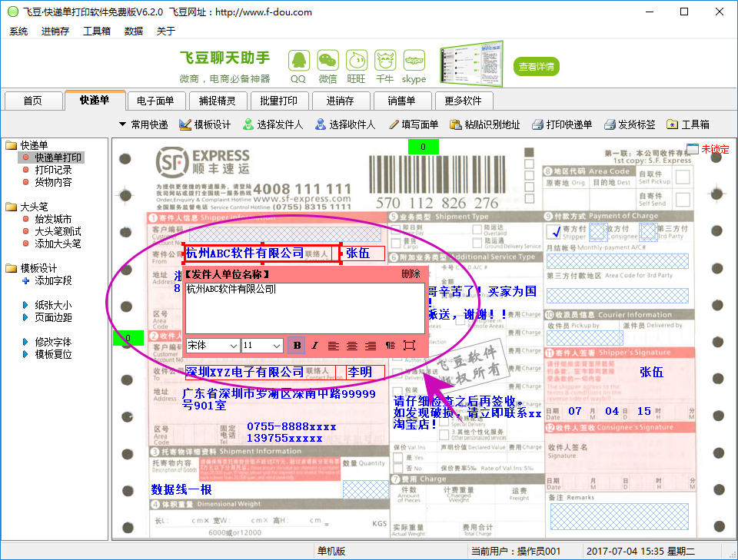Select 添加大头笔 in the sidebar

(58, 244)
